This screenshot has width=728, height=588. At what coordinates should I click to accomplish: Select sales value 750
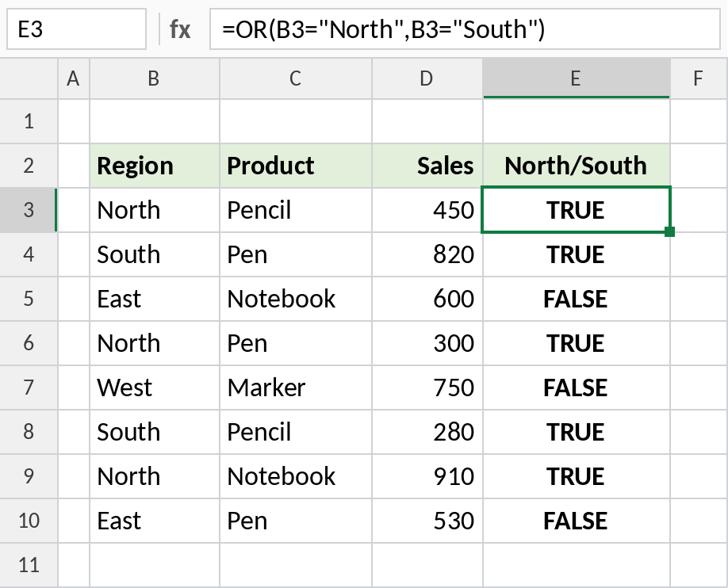(427, 387)
